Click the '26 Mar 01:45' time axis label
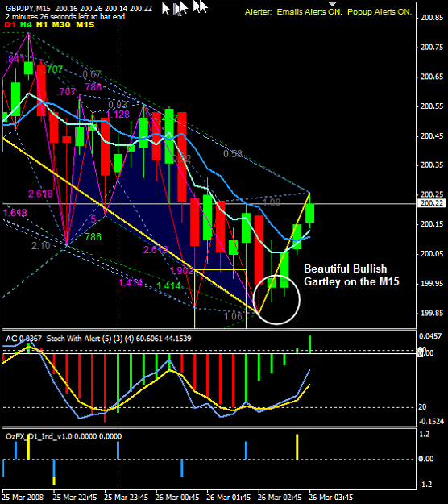Image resolution: width=448 pixels, height=504 pixels. tap(228, 498)
